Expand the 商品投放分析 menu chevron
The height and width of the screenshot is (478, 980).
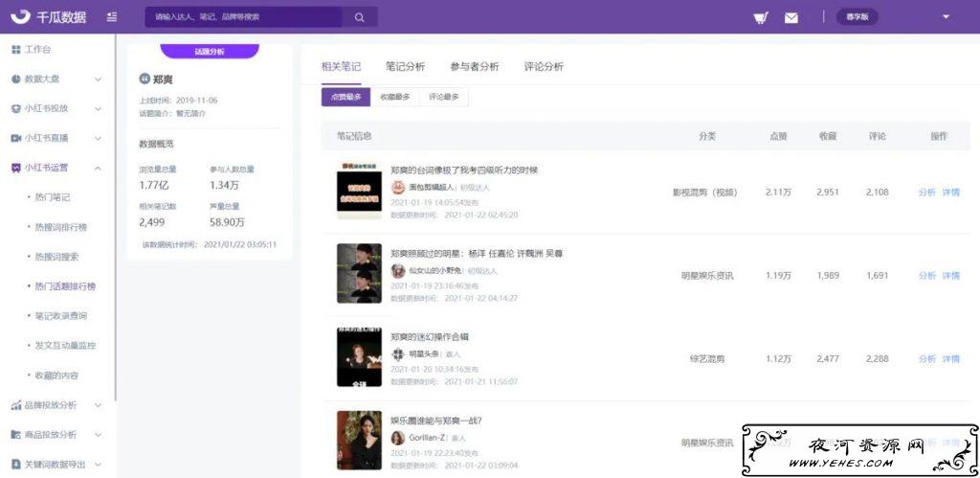(x=99, y=435)
